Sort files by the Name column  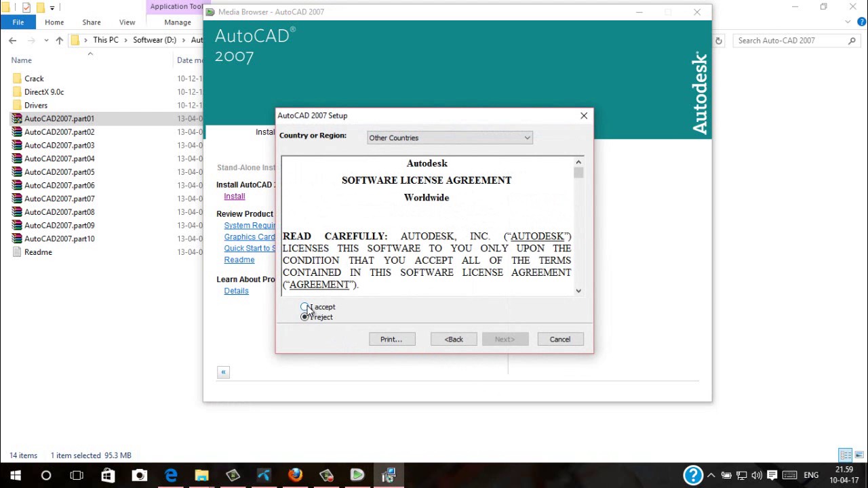click(22, 60)
